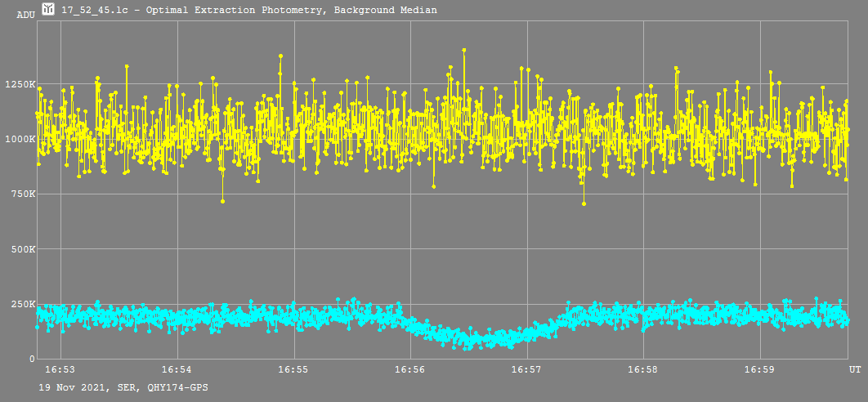Viewport: 868px width, 402px height.
Task: Click the 16:55 time axis label
Action: tap(293, 370)
